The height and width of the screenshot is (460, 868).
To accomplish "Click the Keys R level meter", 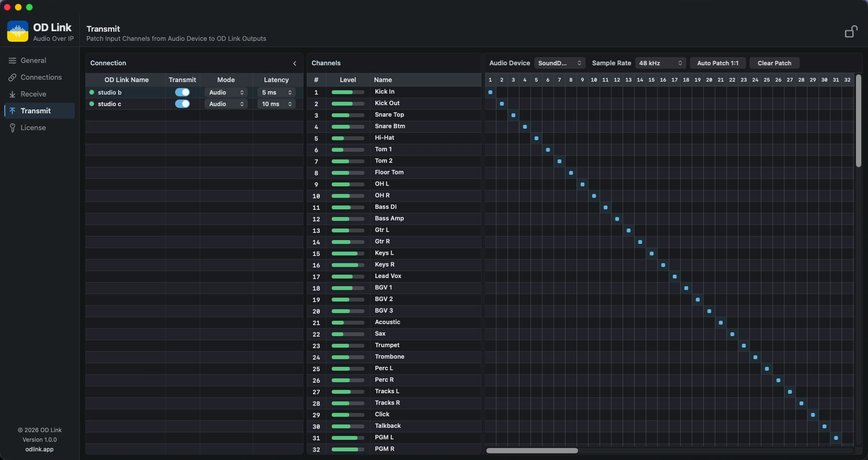I will 348,265.
